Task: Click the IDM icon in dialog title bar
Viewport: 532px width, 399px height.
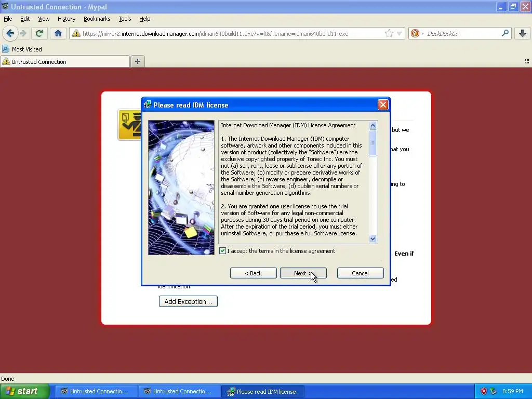Action: [147, 105]
